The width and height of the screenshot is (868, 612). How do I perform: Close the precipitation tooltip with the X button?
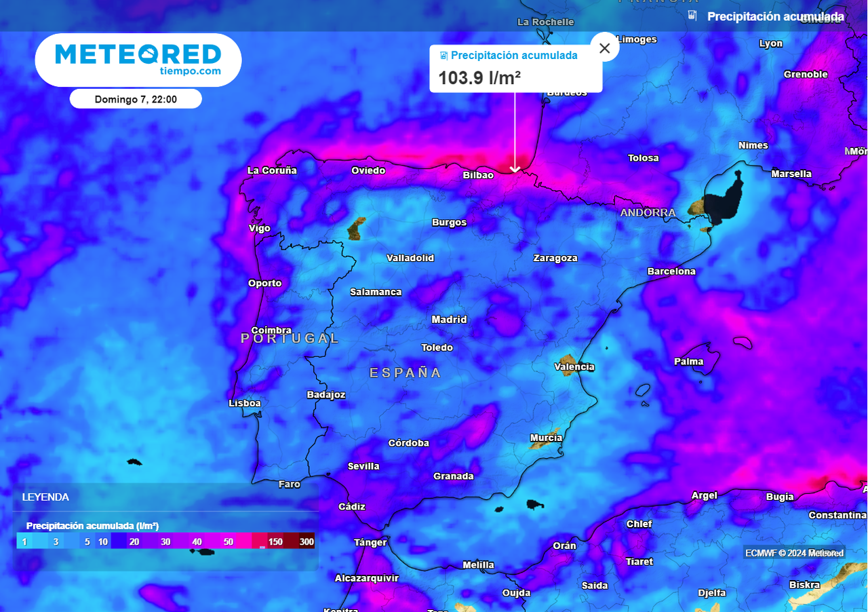(x=605, y=48)
